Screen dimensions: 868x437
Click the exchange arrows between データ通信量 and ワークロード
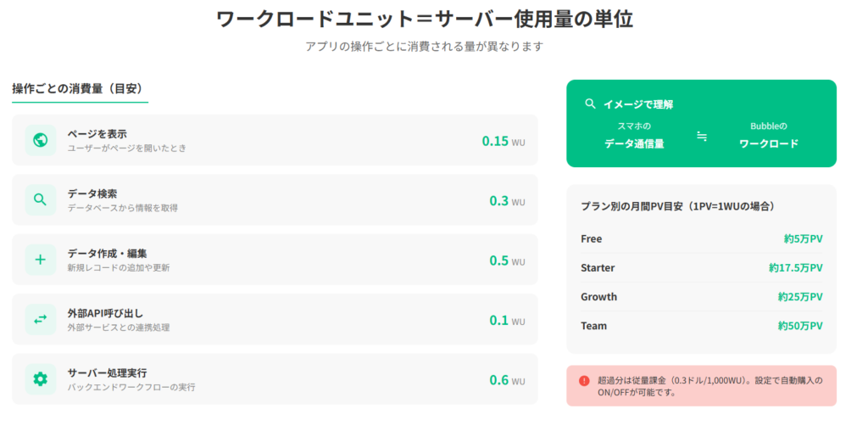click(702, 136)
